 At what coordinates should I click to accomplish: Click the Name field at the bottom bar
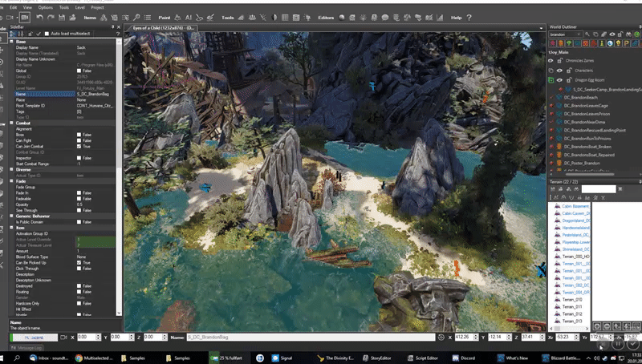coord(311,337)
